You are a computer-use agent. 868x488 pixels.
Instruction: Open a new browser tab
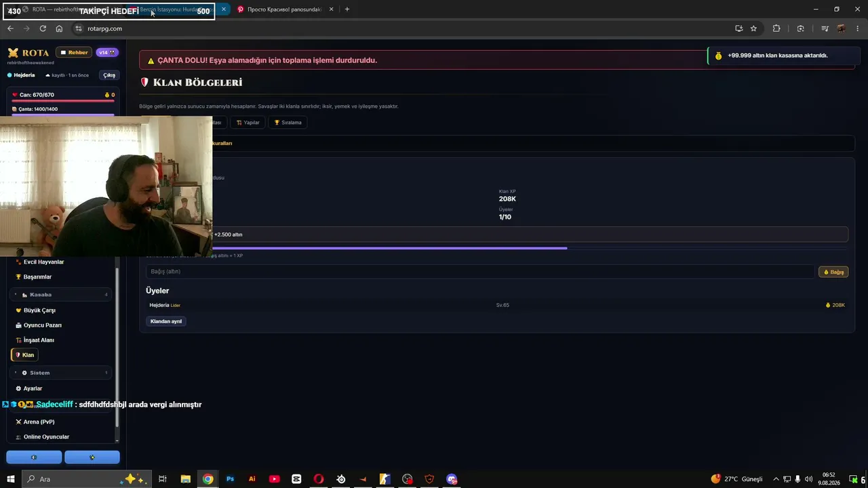click(347, 9)
